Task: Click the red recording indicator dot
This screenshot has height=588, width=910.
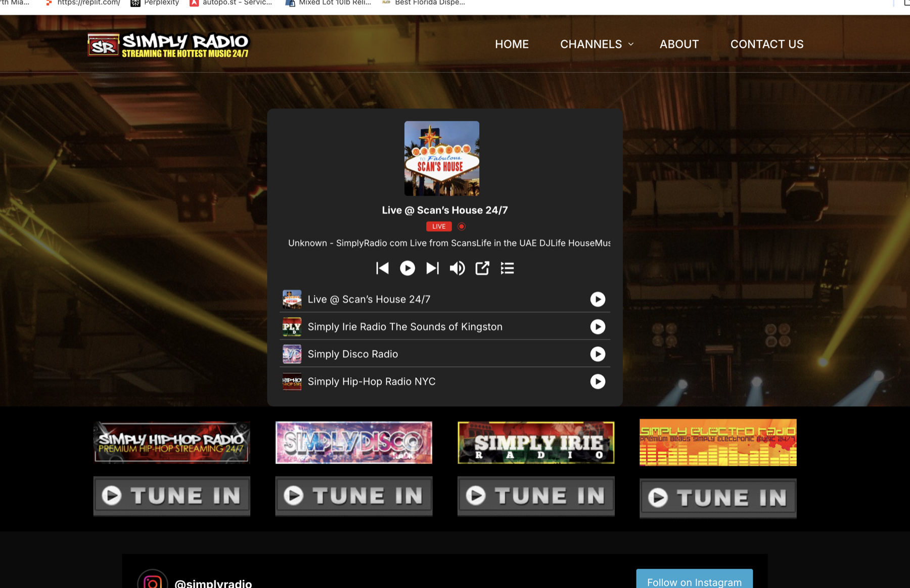Action: tap(462, 226)
